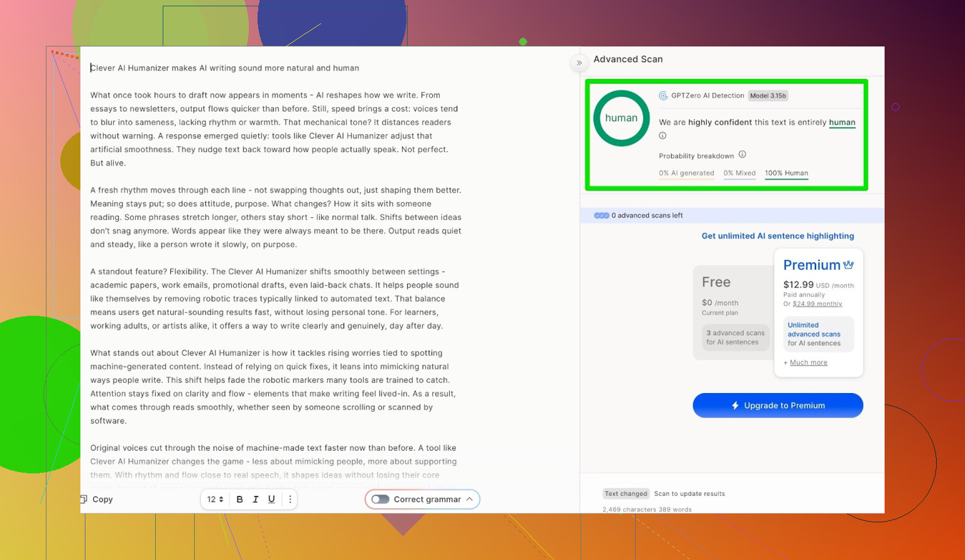Select the 0% AI generated breakdown tab
965x560 pixels.
click(686, 173)
